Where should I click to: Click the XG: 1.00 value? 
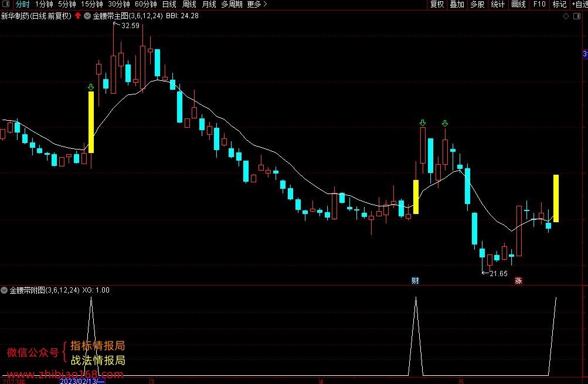point(96,290)
